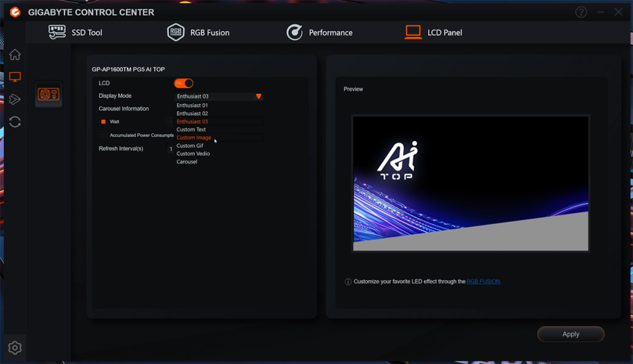This screenshot has height=364, width=633.
Task: Click the Refresh Interval value field
Action: point(171,149)
